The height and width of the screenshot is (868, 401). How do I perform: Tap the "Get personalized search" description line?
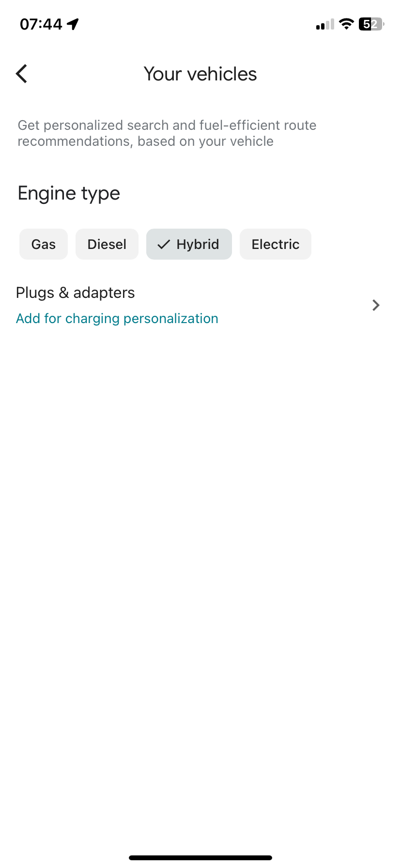point(167,125)
